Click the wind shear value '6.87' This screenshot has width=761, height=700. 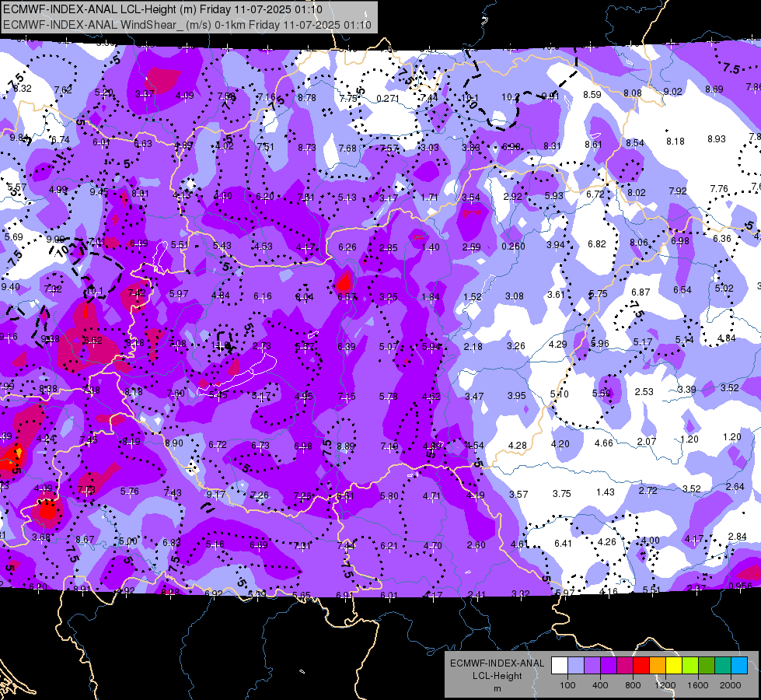[641, 292]
